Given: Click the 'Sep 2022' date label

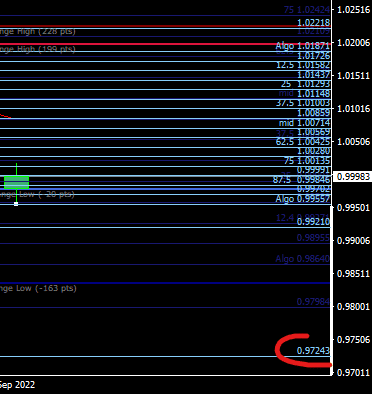Looking at the screenshot, I should click(17, 385).
